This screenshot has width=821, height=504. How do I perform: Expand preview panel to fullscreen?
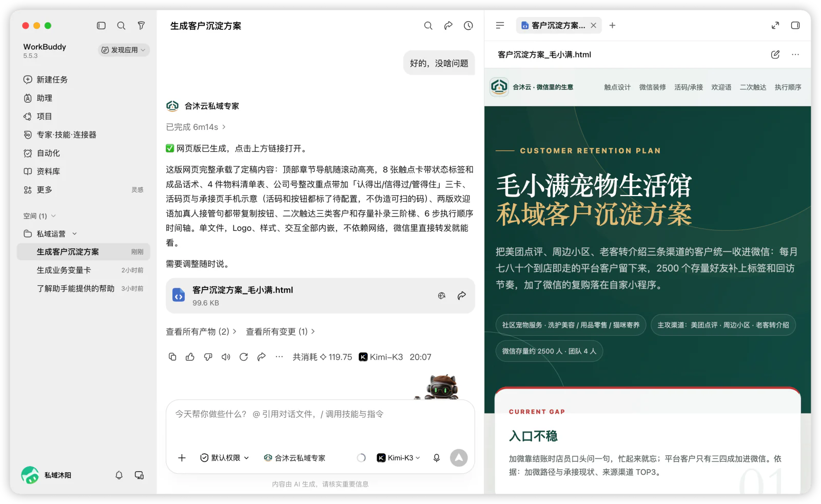(x=775, y=25)
